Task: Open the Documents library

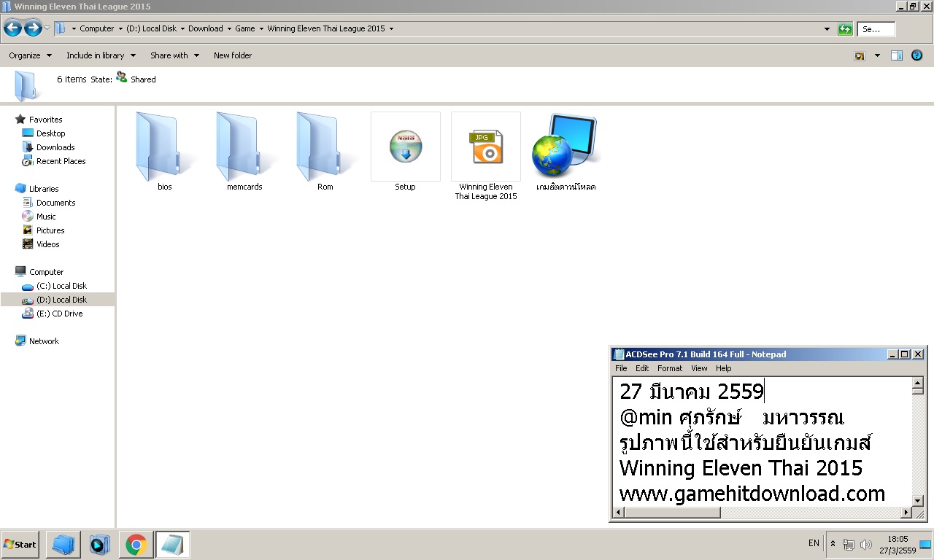Action: pyautogui.click(x=56, y=203)
